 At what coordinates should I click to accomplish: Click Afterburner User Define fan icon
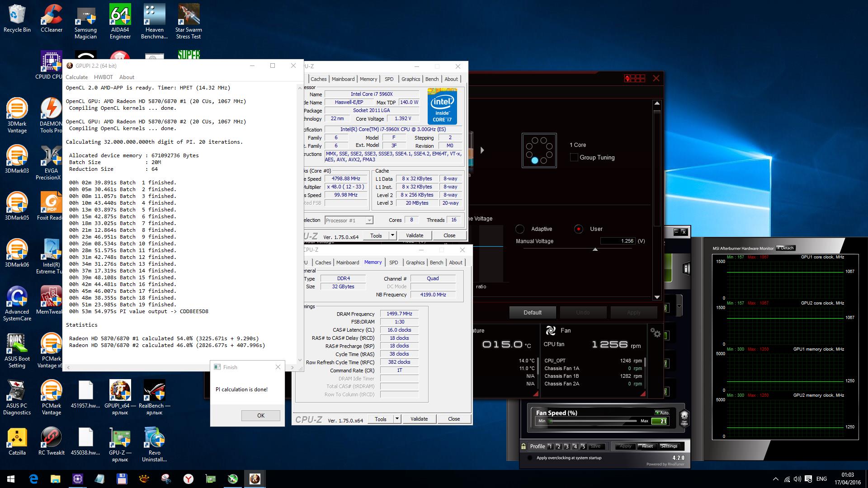pyautogui.click(x=684, y=418)
